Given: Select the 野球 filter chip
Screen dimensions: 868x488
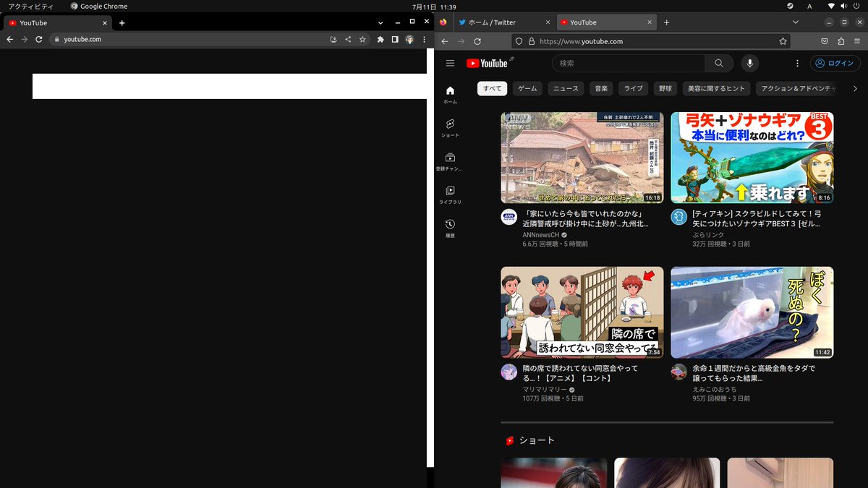Looking at the screenshot, I should pos(665,88).
